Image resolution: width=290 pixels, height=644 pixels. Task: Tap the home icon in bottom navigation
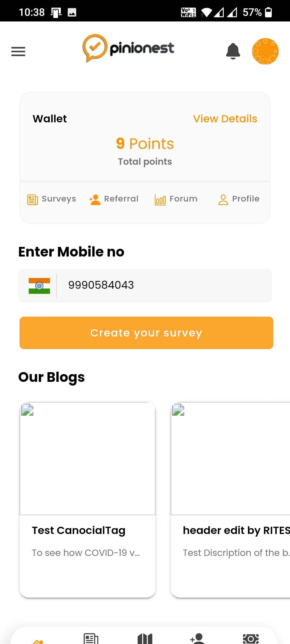tap(38, 641)
